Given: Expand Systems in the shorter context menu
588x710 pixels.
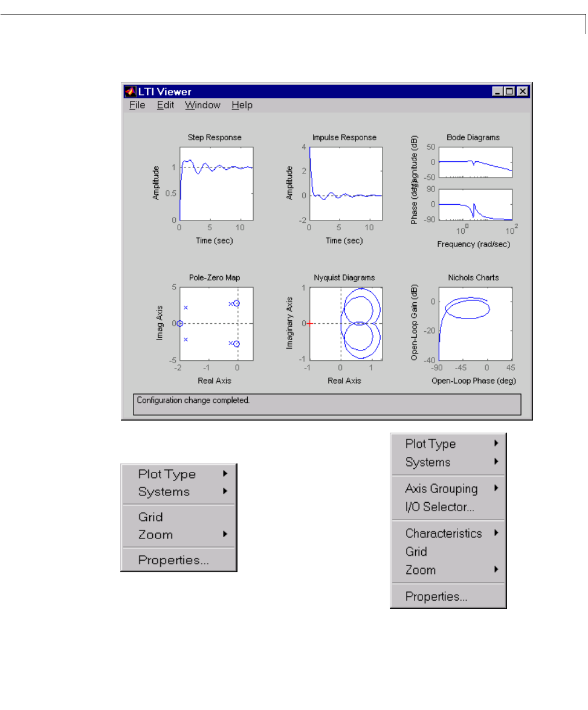Looking at the screenshot, I should tap(179, 492).
